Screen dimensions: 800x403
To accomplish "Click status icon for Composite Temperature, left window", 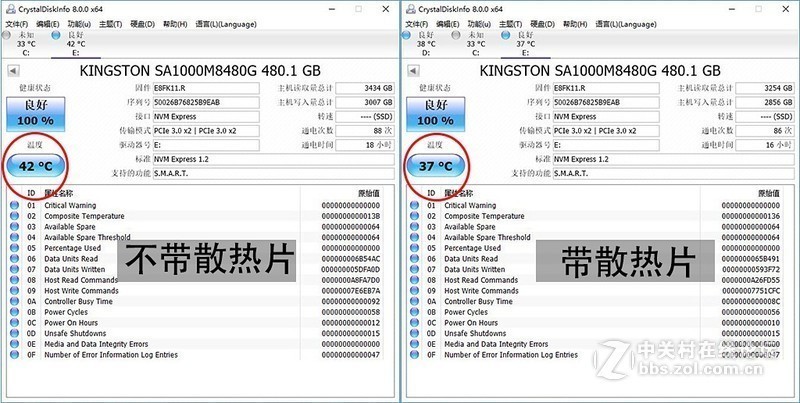I will (14, 216).
